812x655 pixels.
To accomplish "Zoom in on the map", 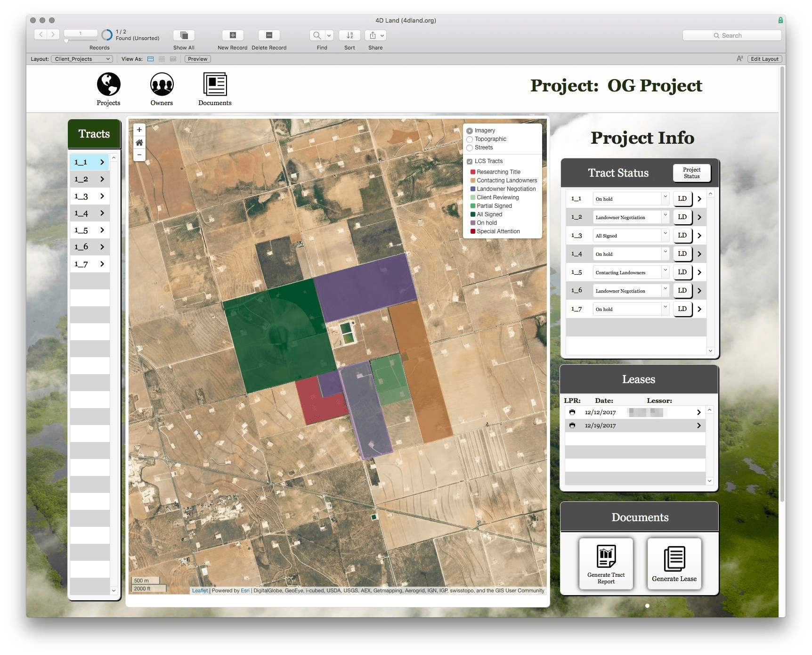I will (x=139, y=130).
